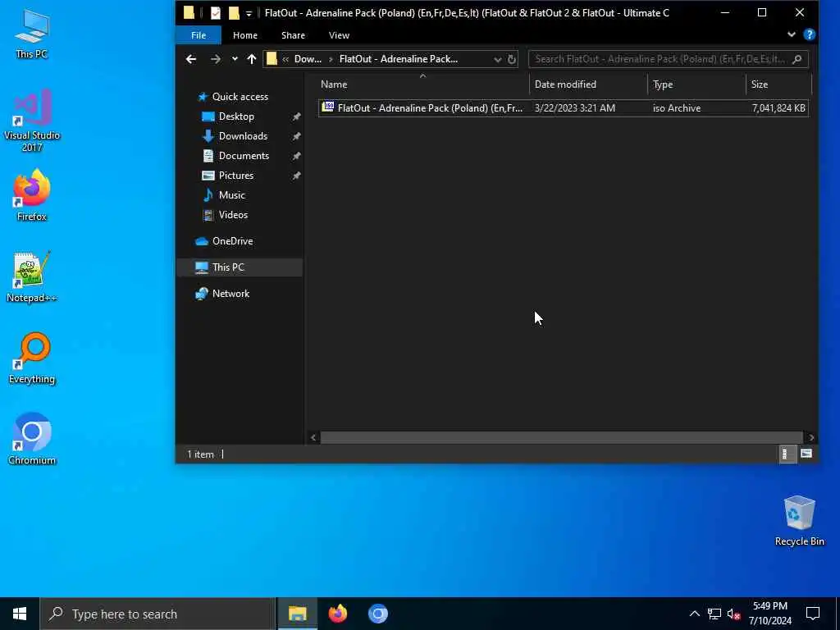Click Properties icon in title bar
This screenshot has width=840, height=630.
216,13
